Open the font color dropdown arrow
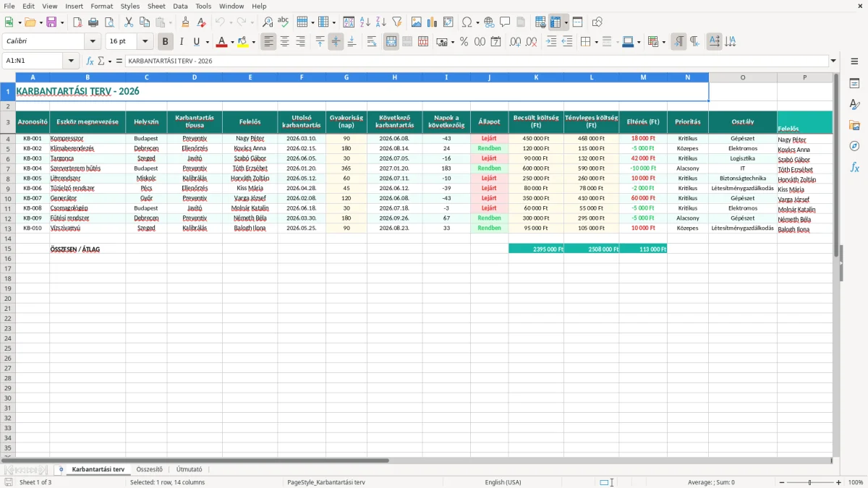Image resolution: width=868 pixels, height=488 pixels. coord(231,42)
